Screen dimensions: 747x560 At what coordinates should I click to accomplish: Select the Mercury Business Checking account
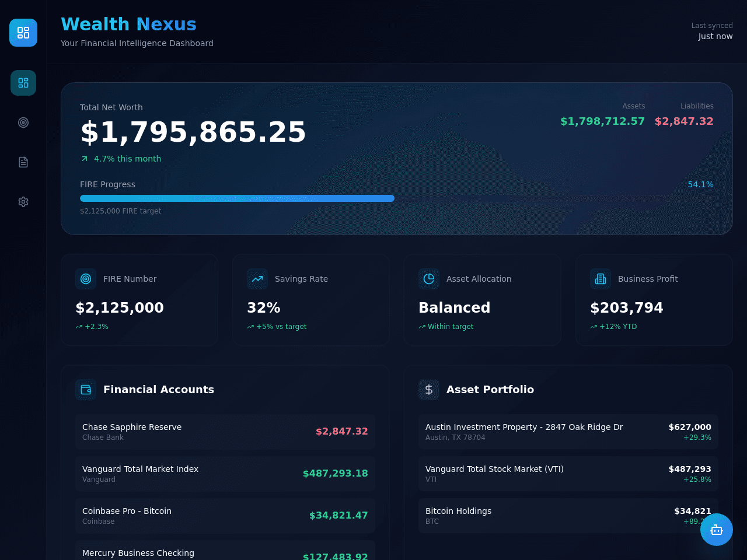pos(225,550)
